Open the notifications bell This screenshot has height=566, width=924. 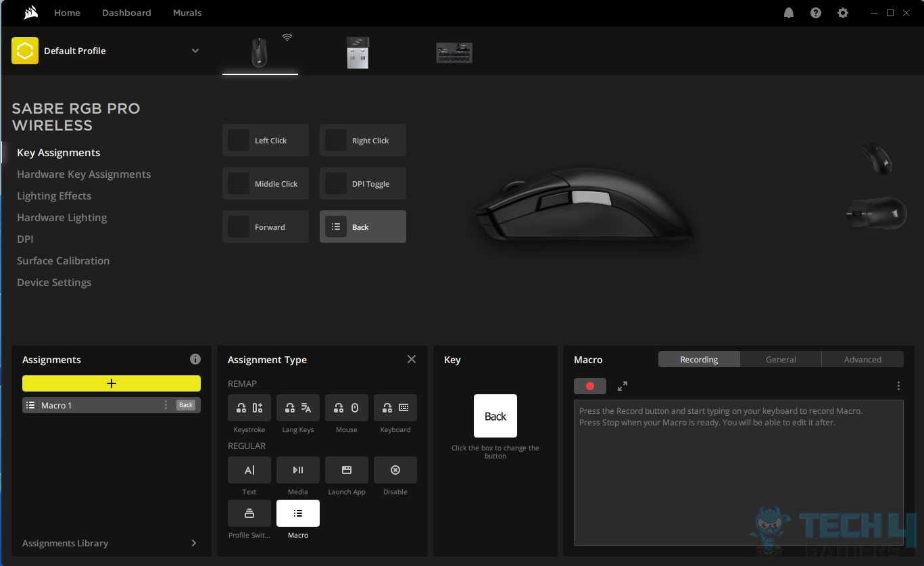tap(789, 13)
